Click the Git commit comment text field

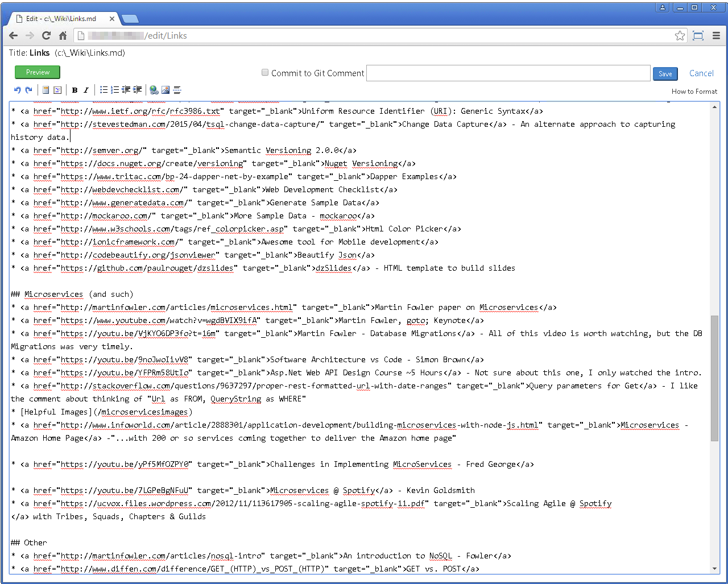(x=508, y=73)
